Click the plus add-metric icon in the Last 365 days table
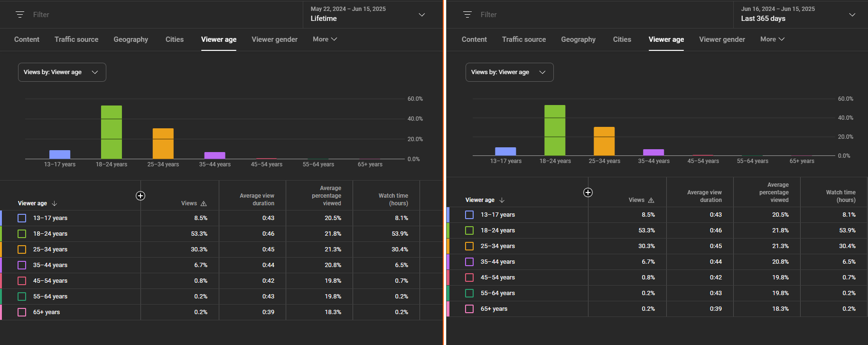This screenshot has height=345, width=868. click(x=588, y=192)
